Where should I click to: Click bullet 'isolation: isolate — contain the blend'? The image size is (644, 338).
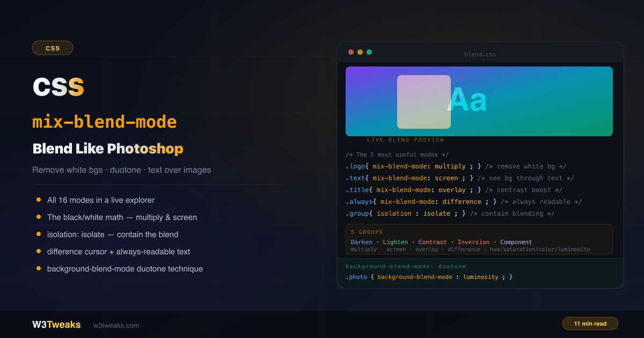point(113,234)
